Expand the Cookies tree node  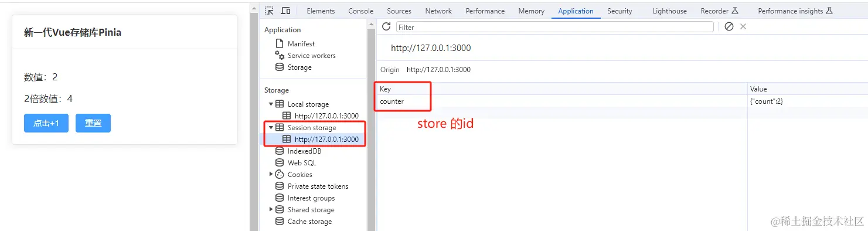click(x=271, y=175)
